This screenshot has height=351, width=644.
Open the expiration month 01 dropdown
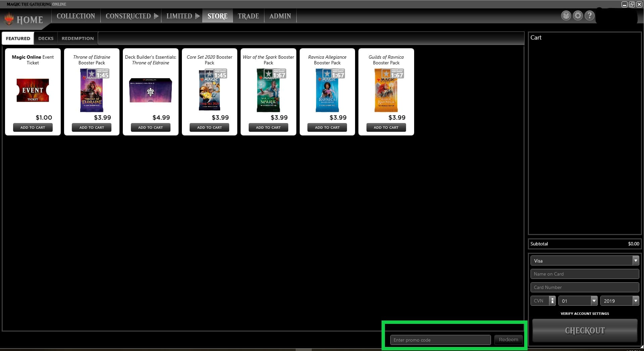pyautogui.click(x=578, y=301)
